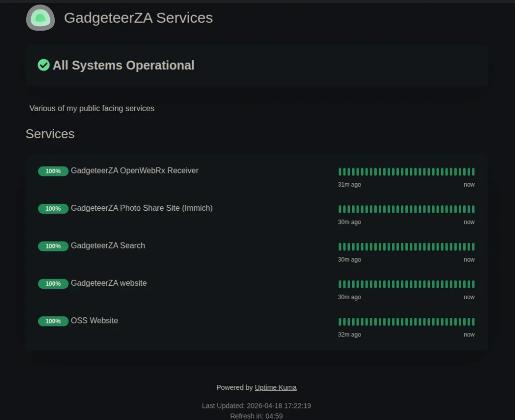Open the Uptime Kuma link

tap(276, 387)
